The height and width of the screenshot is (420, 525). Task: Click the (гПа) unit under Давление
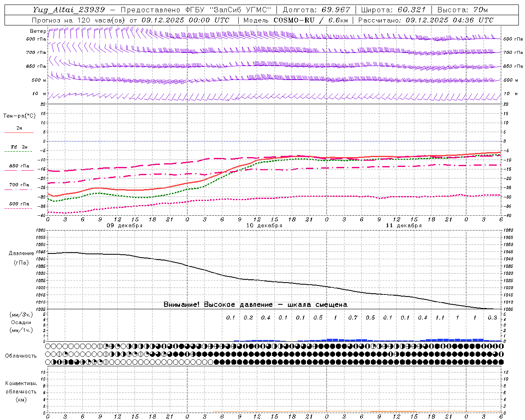(21, 262)
